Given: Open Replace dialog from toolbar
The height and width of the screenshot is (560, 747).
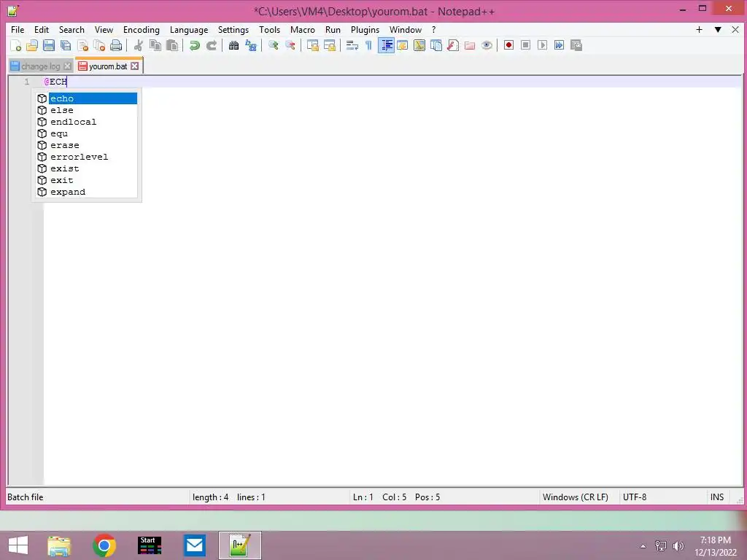Looking at the screenshot, I should [251, 45].
